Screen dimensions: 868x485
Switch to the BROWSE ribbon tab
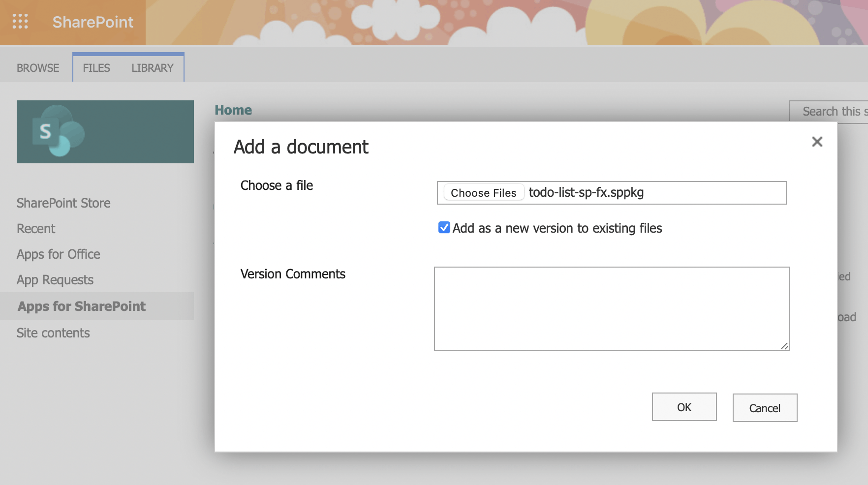click(38, 68)
